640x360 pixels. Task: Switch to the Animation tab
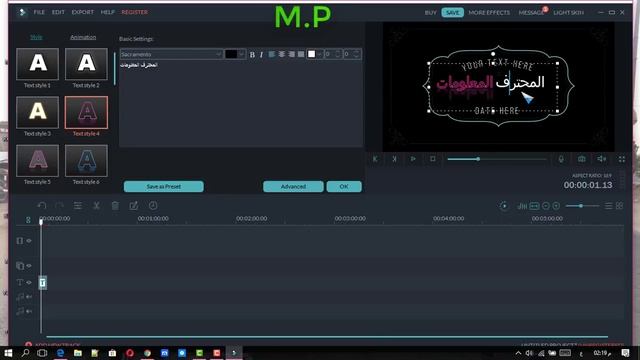pyautogui.click(x=83, y=37)
